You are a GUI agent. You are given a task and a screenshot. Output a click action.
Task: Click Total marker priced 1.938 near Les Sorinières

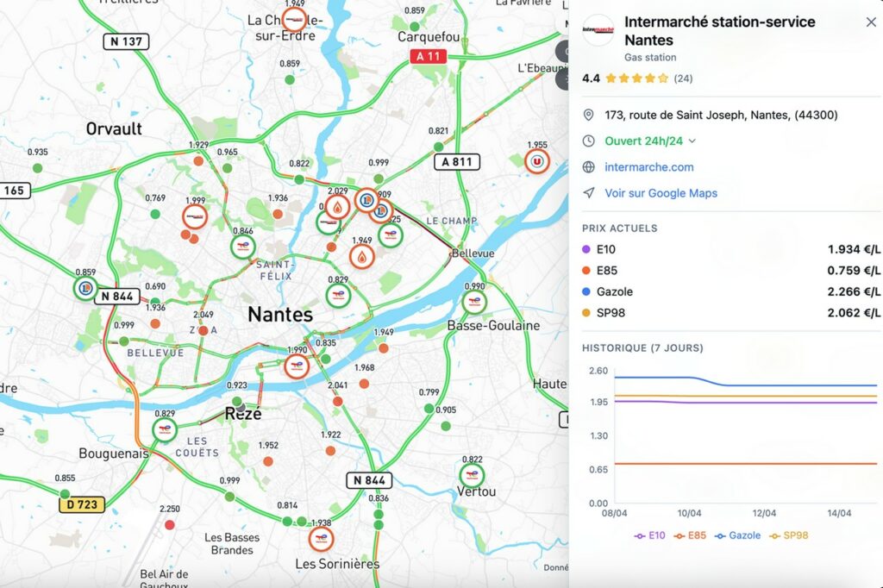tap(321, 539)
